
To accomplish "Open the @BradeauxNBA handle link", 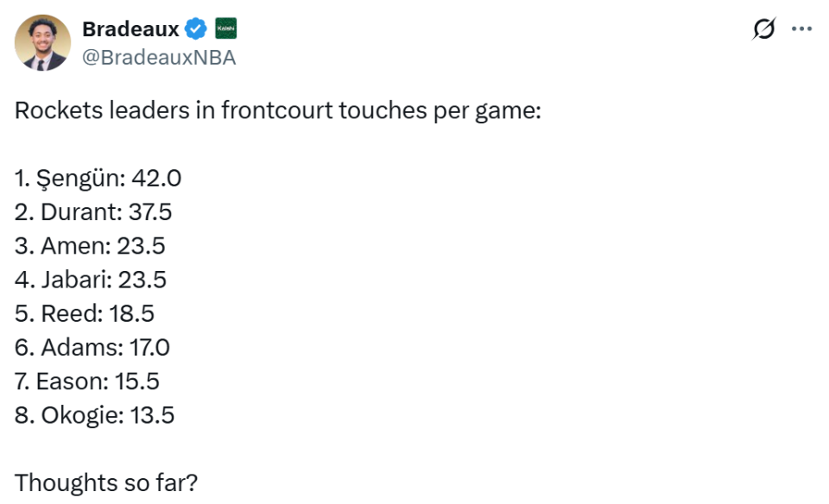I will tap(159, 58).
